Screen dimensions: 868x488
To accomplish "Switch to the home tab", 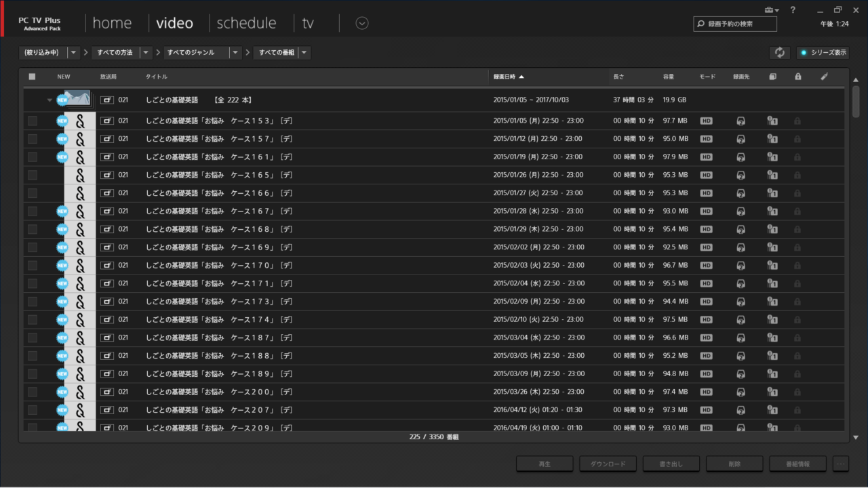I will (112, 23).
